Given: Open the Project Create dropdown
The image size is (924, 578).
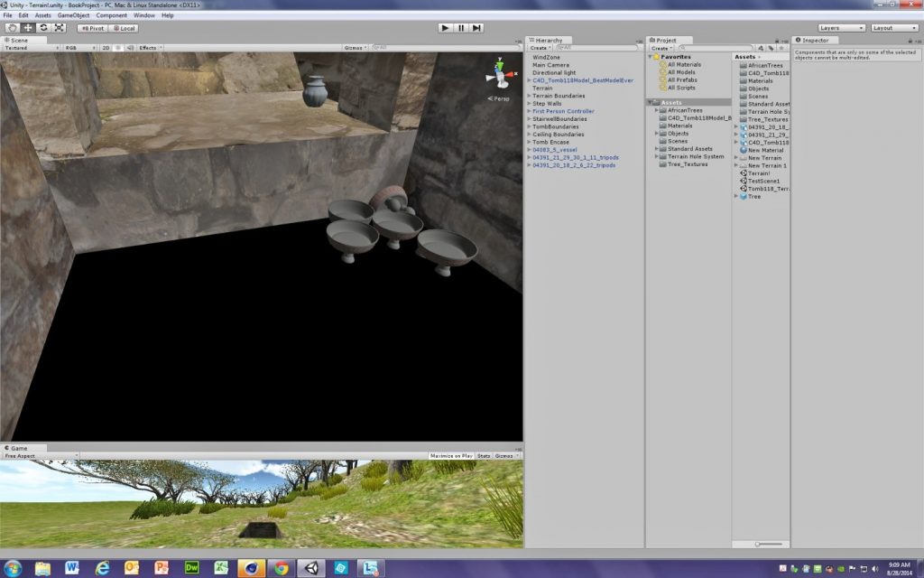Looking at the screenshot, I should tap(661, 48).
